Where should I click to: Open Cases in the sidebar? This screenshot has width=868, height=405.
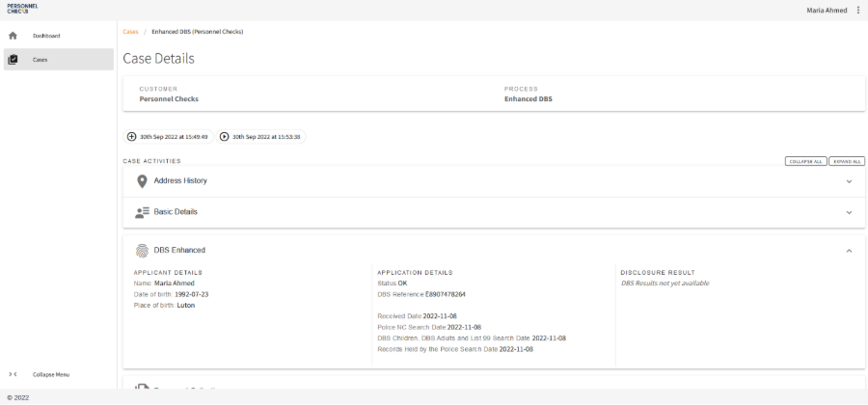[59, 59]
